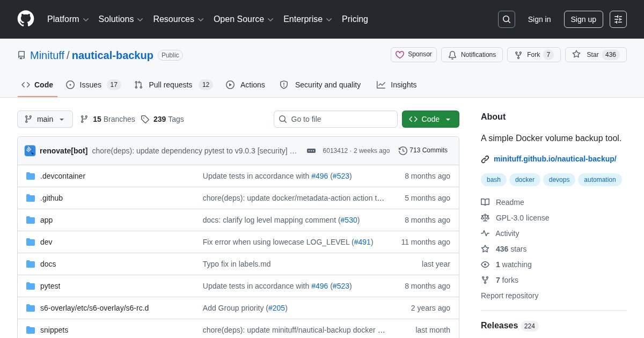Open the Issues tab
Image resolution: width=644 pixels, height=338 pixels.
[x=93, y=85]
